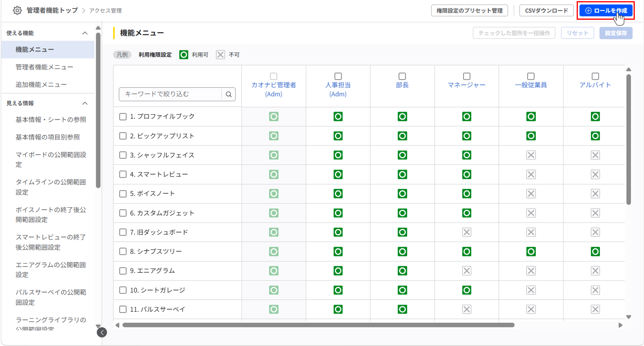Image resolution: width=644 pixels, height=346 pixels.
Task: Open 基本情報の項目別参照 in sidebar
Action: pyautogui.click(x=48, y=137)
